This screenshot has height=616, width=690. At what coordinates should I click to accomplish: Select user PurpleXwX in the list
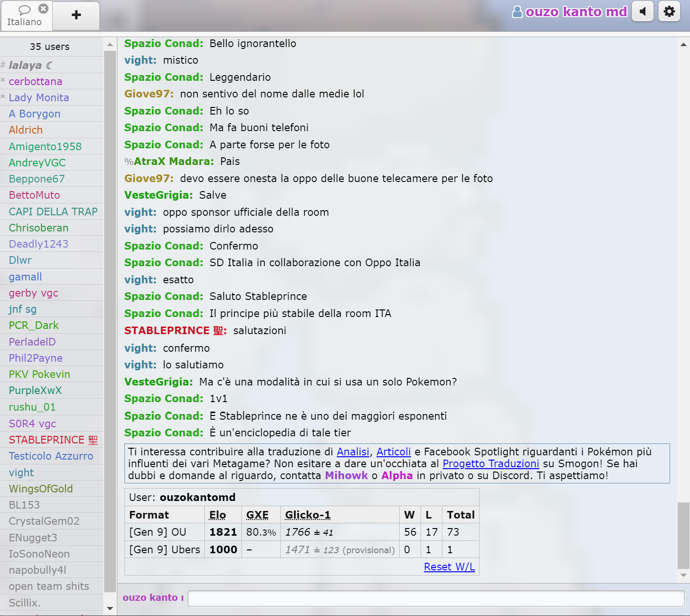pos(51,390)
